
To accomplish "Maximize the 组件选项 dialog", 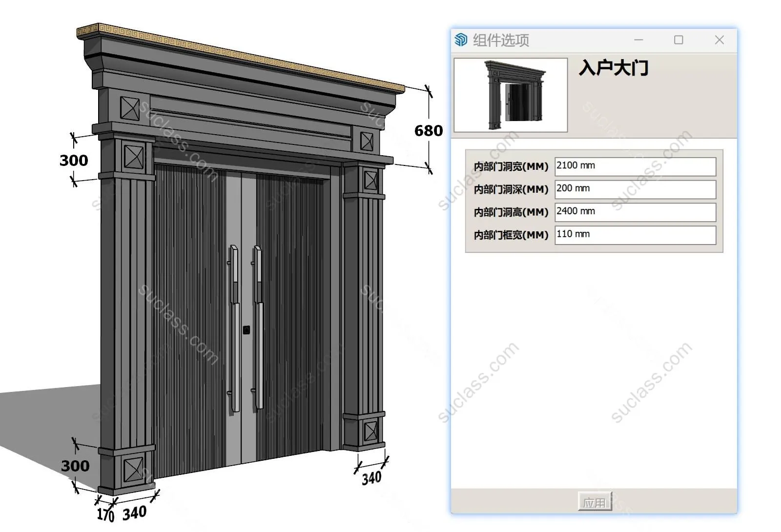I will pyautogui.click(x=678, y=40).
